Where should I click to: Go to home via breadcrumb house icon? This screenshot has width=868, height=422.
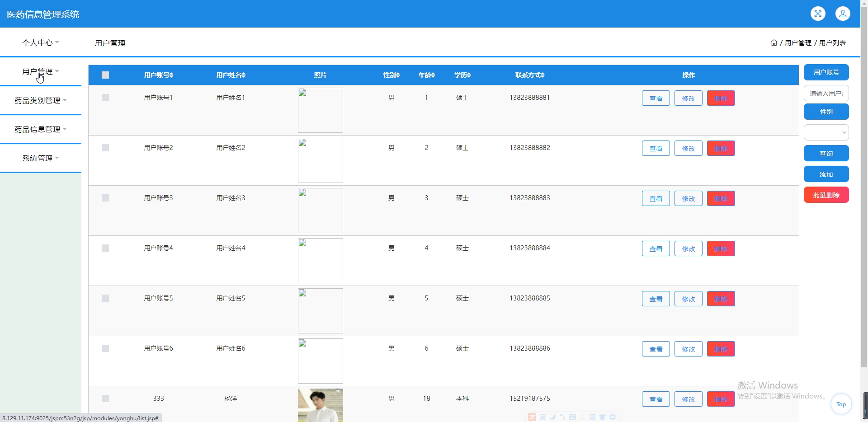coord(774,42)
